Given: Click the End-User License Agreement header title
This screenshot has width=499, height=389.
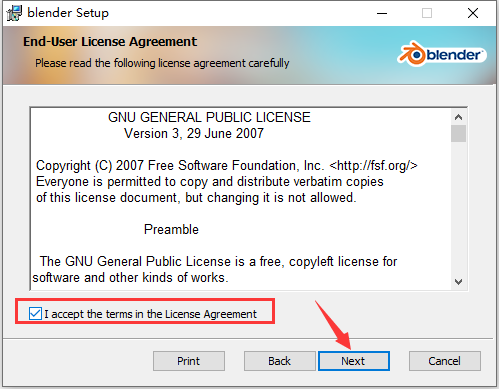Looking at the screenshot, I should coord(110,42).
